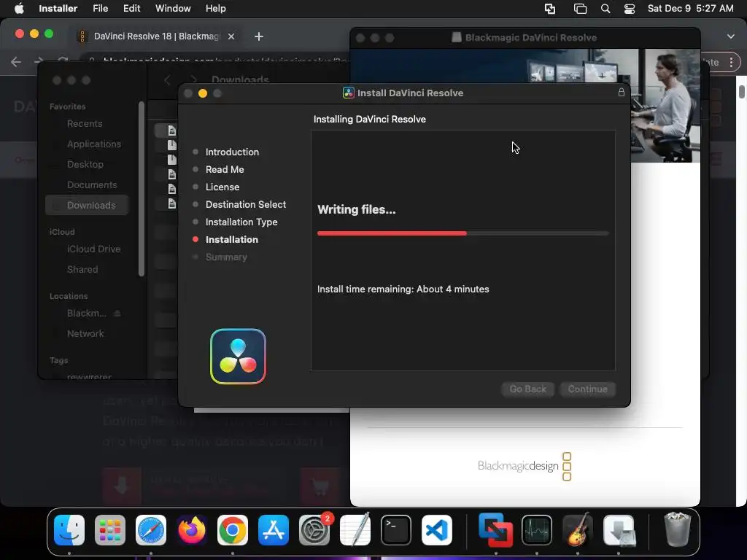Click the Destination Select step
Image resolution: width=747 pixels, height=560 pixels.
245,204
